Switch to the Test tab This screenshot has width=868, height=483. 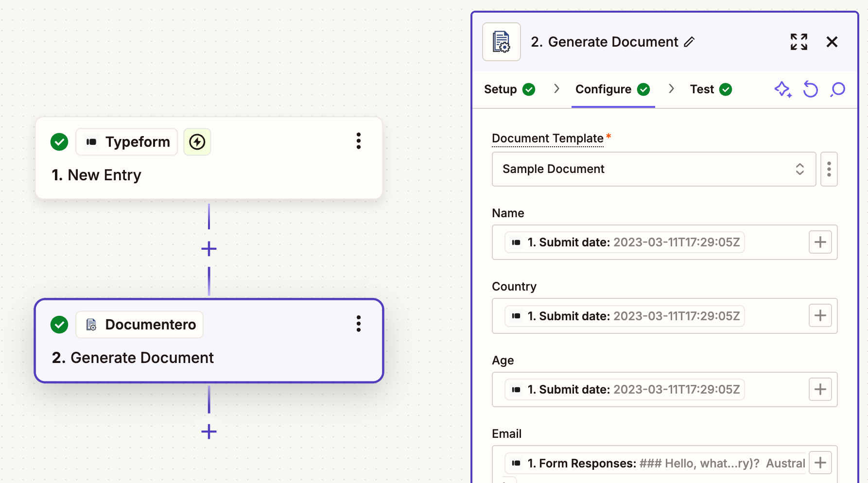[711, 89]
